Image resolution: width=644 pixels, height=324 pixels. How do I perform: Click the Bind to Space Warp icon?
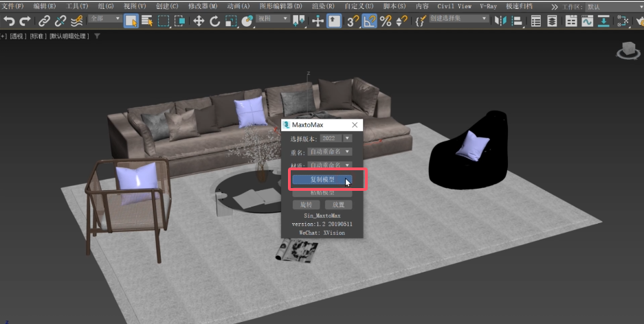click(77, 21)
